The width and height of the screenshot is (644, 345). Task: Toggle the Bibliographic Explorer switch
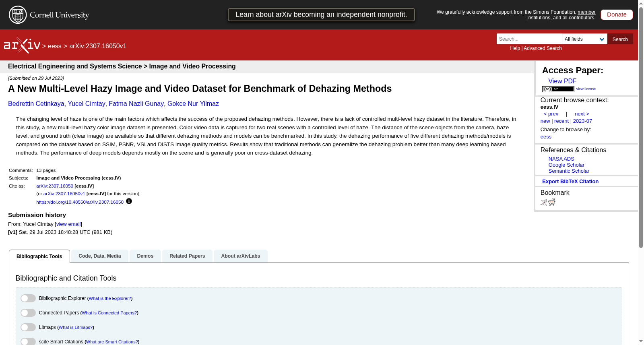pos(28,298)
